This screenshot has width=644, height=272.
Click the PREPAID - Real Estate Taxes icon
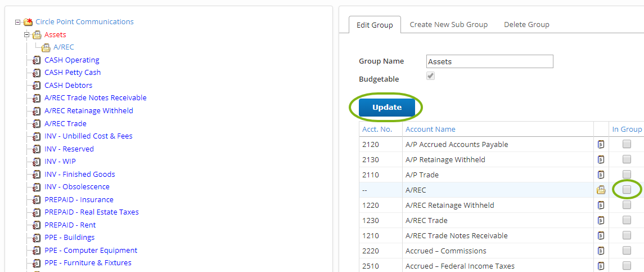[x=37, y=213]
